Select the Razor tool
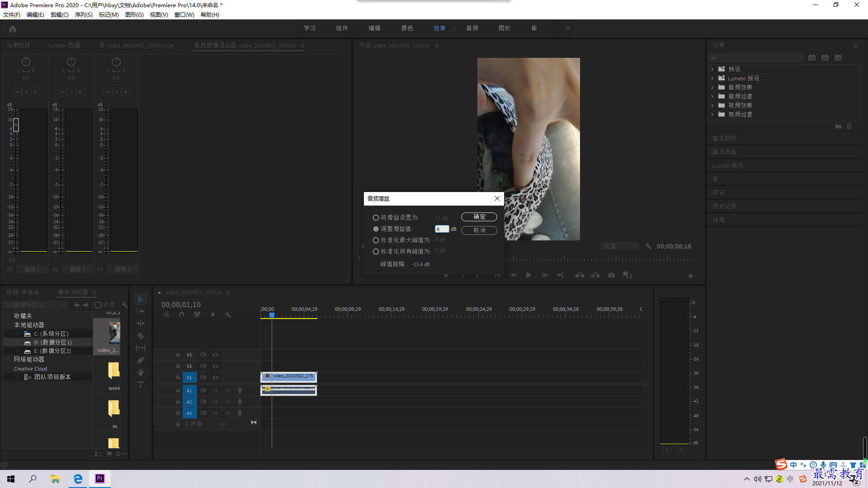 coord(141,336)
